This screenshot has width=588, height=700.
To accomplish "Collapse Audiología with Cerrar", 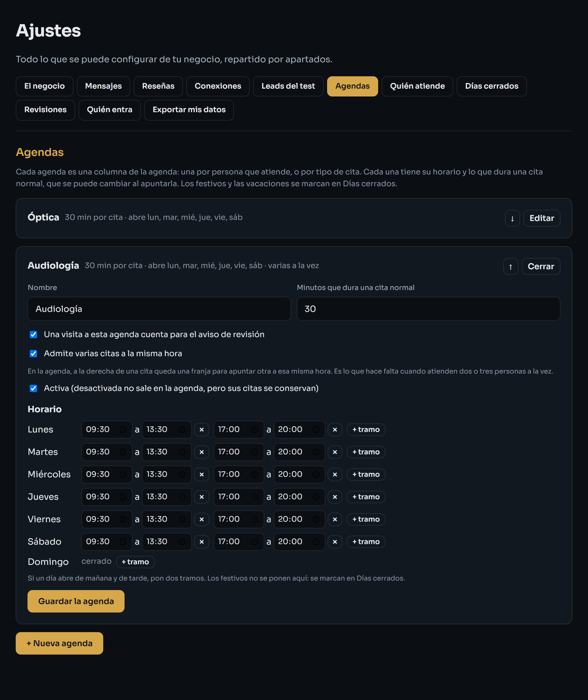I will tap(541, 267).
